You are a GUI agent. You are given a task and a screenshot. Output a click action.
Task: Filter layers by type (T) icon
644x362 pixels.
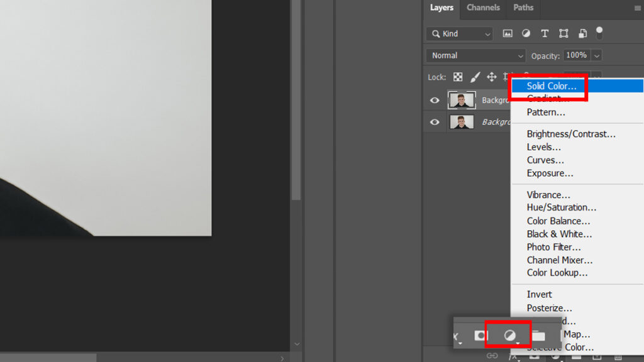coord(545,34)
